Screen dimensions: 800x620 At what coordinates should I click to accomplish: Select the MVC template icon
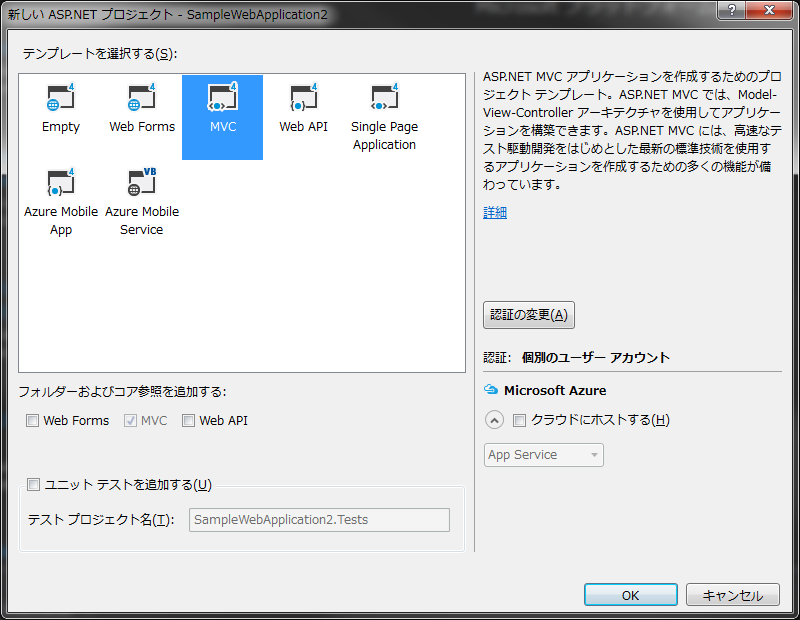[223, 97]
